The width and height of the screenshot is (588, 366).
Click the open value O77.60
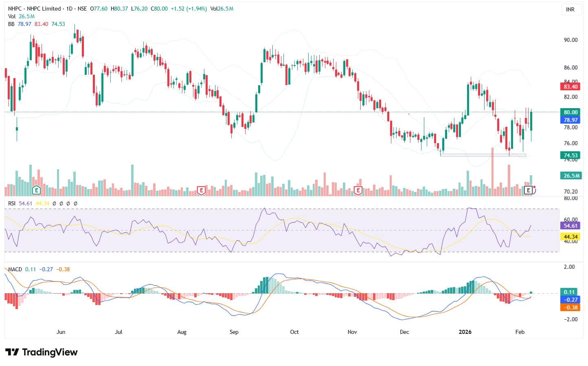99,9
